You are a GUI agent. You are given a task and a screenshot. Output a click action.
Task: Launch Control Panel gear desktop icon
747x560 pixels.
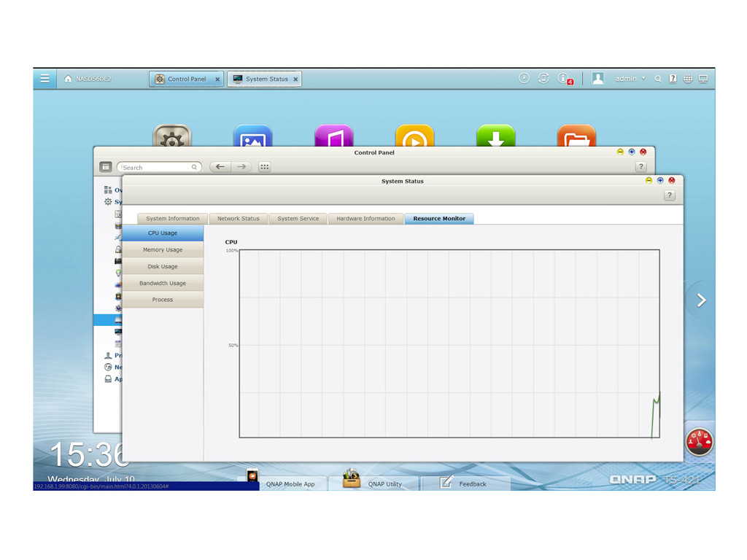pos(172,136)
